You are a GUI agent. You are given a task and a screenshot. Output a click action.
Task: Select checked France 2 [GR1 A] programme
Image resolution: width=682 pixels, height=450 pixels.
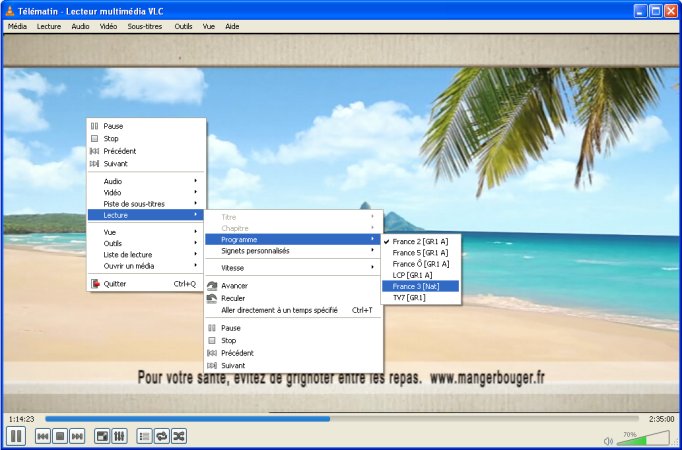click(x=421, y=241)
